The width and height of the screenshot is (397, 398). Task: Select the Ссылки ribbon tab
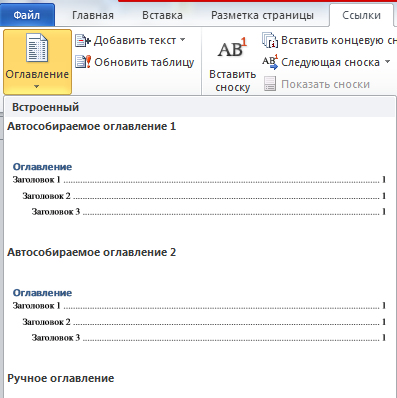coord(362,15)
